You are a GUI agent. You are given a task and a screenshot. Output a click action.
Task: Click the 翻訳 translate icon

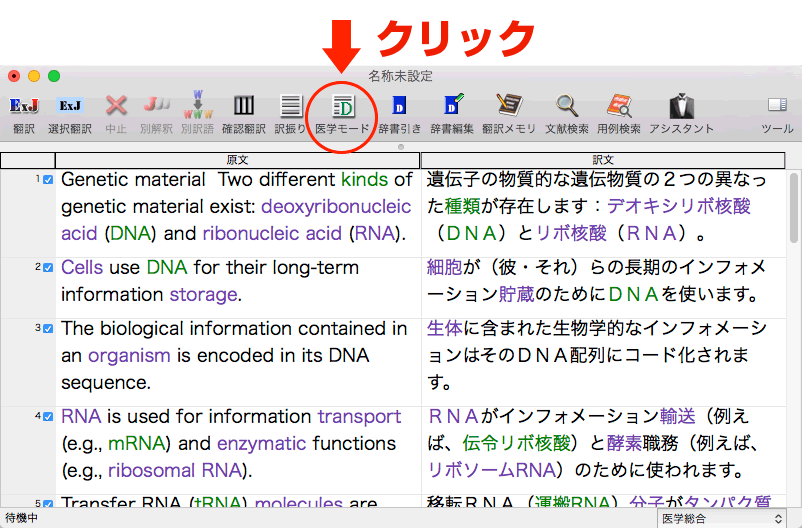tap(24, 105)
